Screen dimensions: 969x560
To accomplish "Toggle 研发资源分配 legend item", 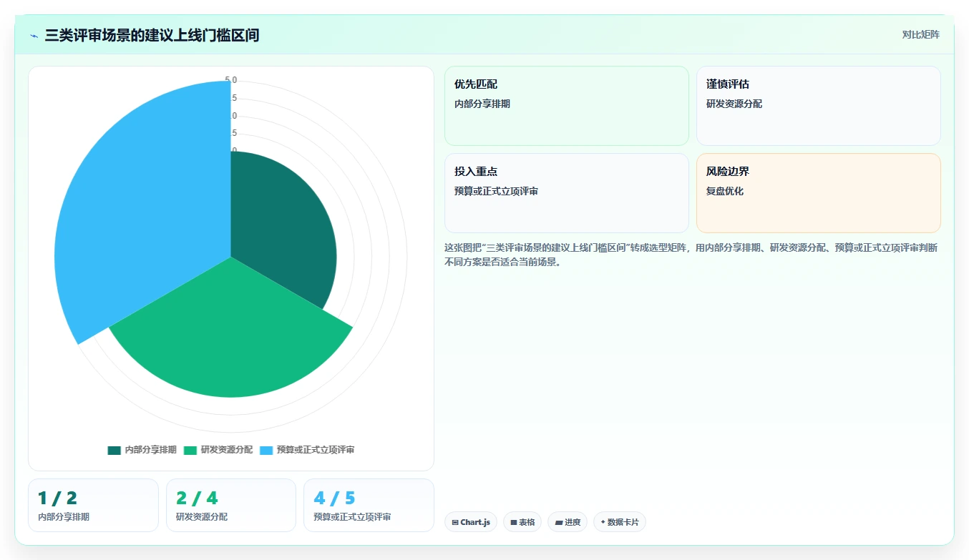I will click(x=218, y=450).
